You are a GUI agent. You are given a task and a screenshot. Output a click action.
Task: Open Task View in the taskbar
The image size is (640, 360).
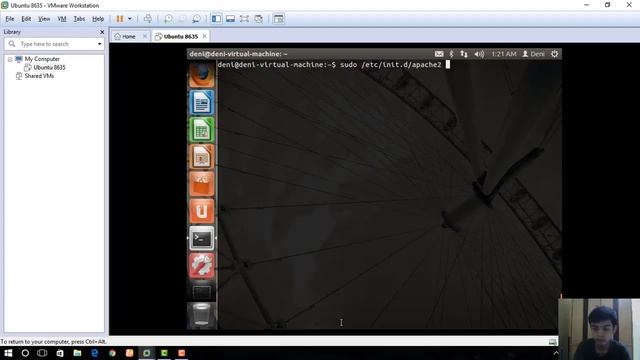(42, 353)
